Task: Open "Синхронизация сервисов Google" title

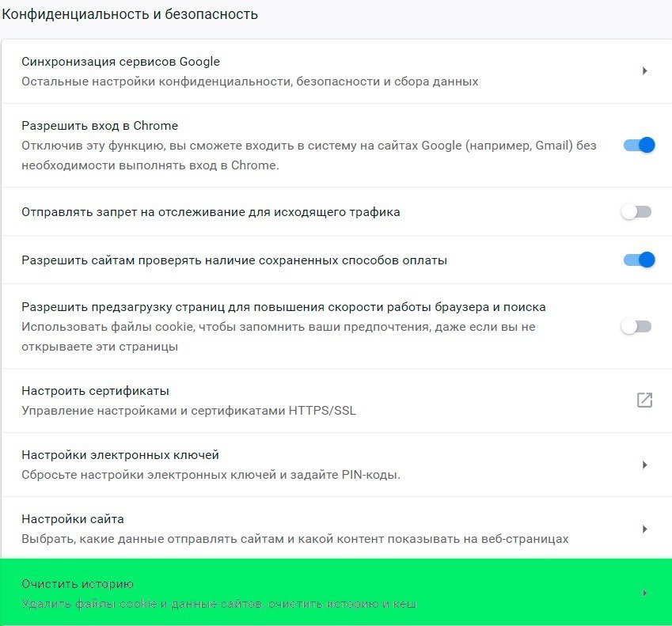Action: [x=120, y=62]
